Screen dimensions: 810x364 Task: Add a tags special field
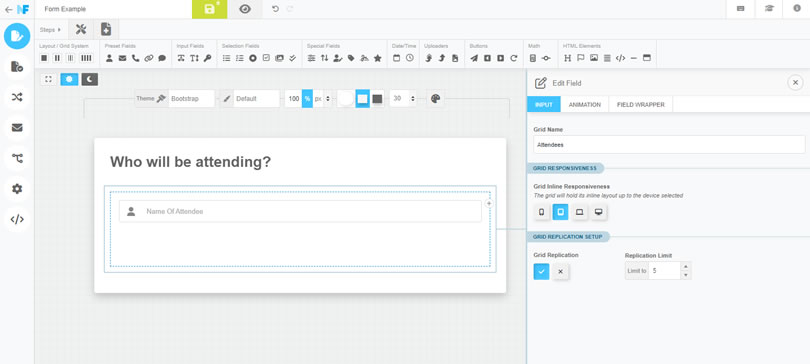351,58
